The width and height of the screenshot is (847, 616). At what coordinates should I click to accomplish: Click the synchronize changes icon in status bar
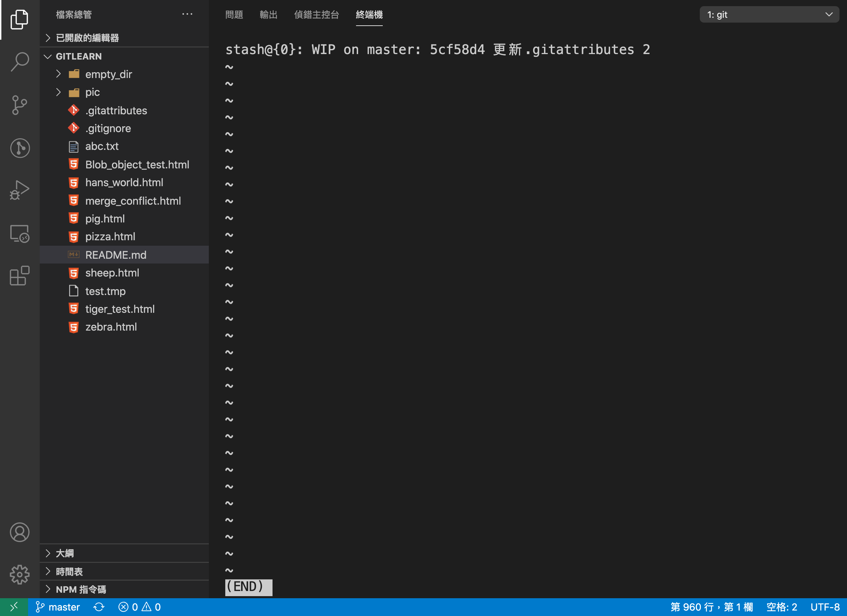(x=99, y=607)
